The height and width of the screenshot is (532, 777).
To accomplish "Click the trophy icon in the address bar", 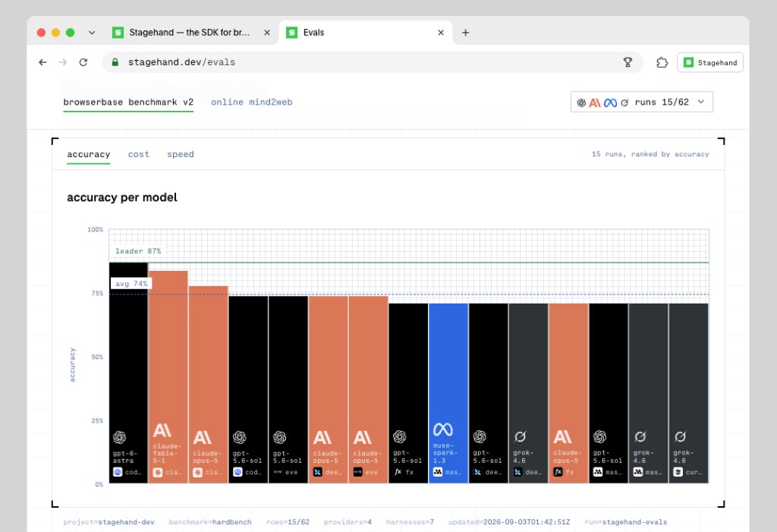I will (628, 62).
